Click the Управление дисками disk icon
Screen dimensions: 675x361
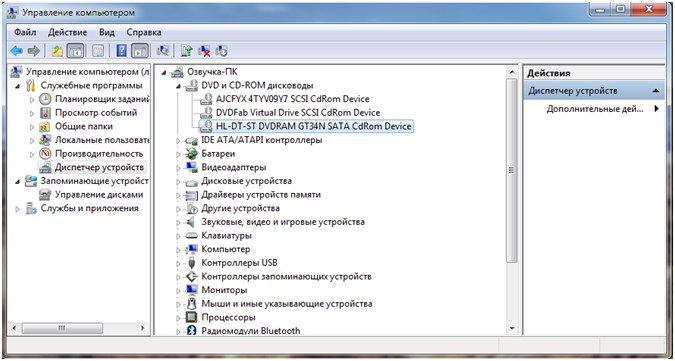[45, 194]
